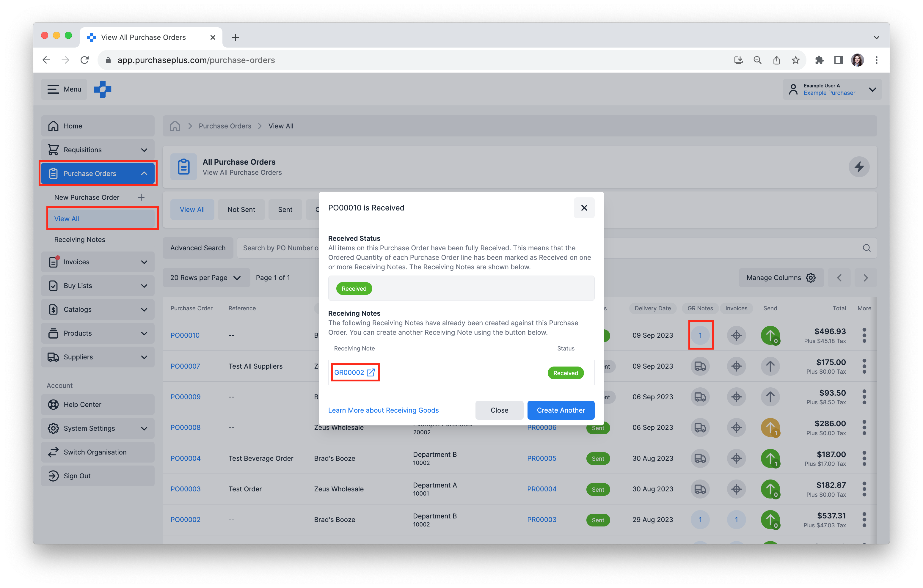Click GR Notes count 1 for PO00002
Screen dimensions: 923x588
[700, 519]
